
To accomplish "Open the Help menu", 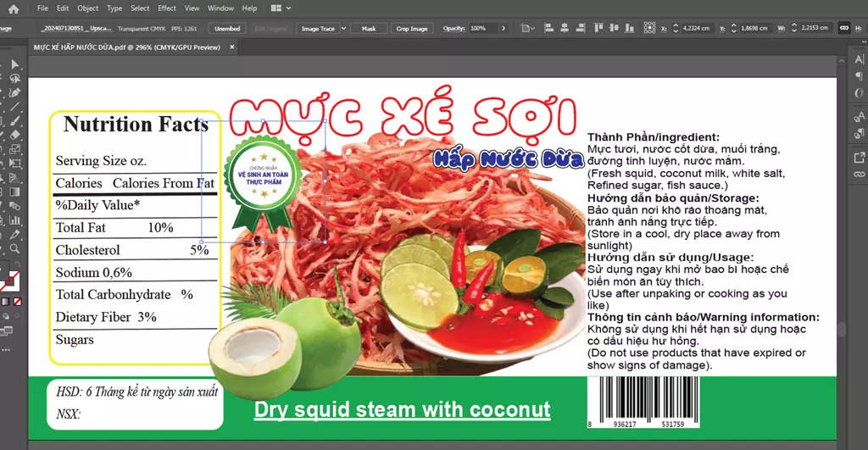I will (250, 8).
